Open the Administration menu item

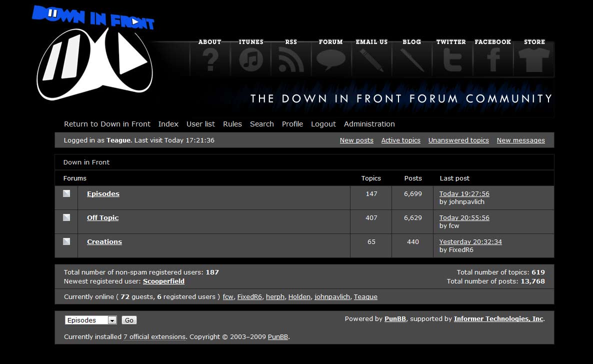point(369,124)
